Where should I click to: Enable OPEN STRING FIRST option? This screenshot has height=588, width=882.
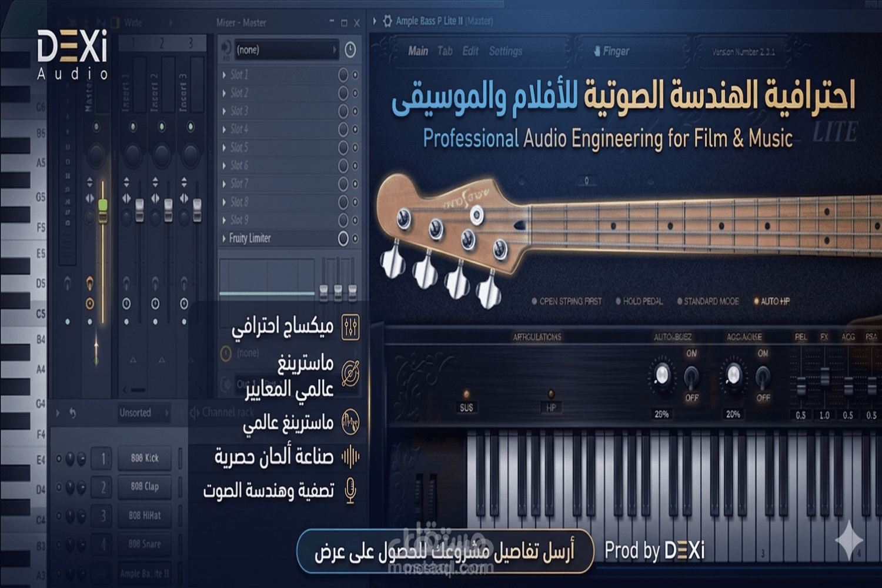coord(567,301)
